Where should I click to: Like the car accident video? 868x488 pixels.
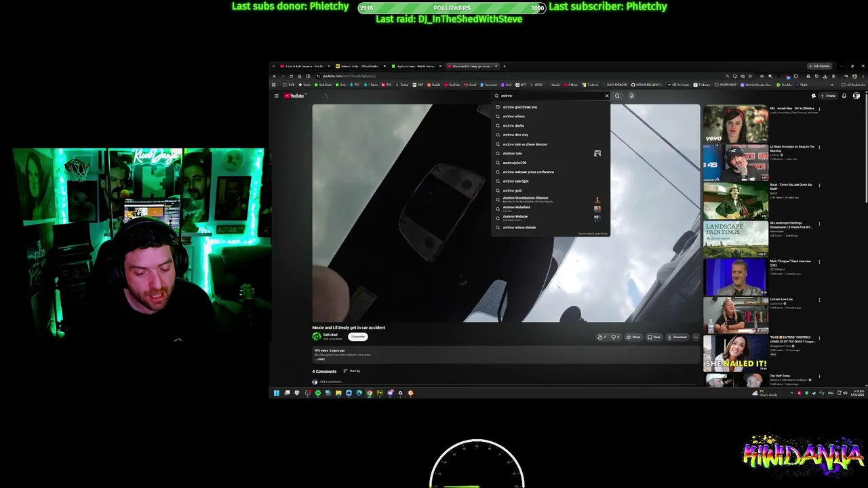pos(601,337)
